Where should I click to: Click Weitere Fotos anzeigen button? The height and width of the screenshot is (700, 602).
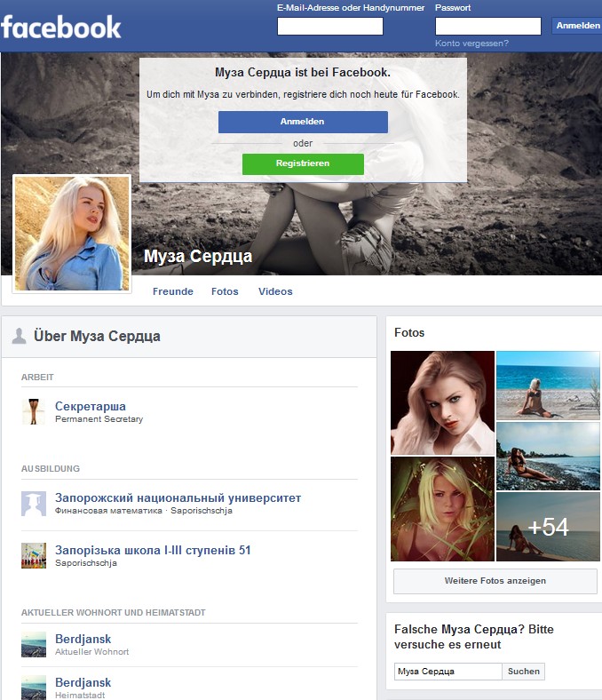(495, 581)
